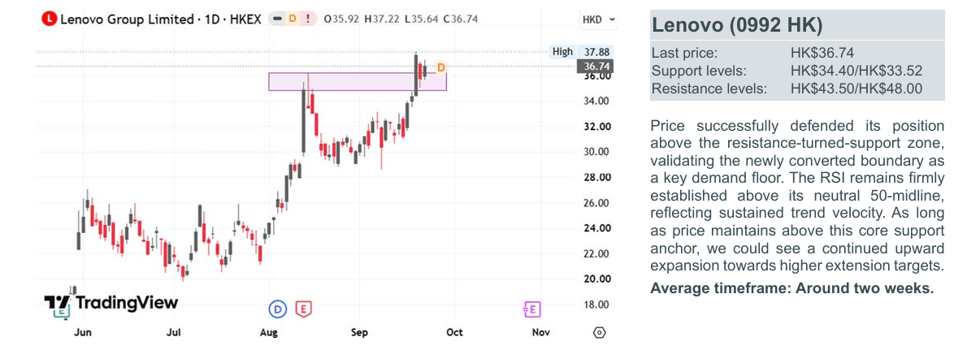
Task: Click the orange D marker beside latest candle
Action: [441, 67]
